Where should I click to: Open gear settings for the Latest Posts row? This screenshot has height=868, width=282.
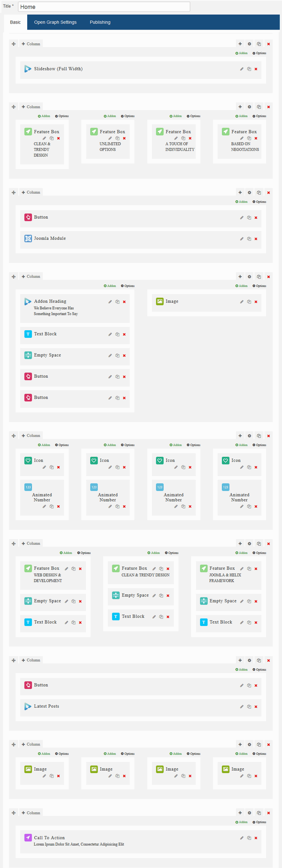(249, 660)
